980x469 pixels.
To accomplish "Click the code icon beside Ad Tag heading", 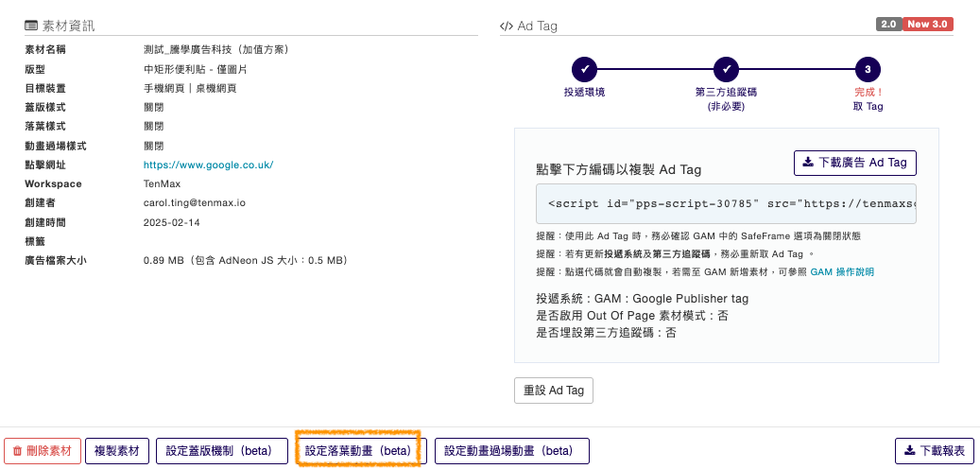I will click(507, 26).
